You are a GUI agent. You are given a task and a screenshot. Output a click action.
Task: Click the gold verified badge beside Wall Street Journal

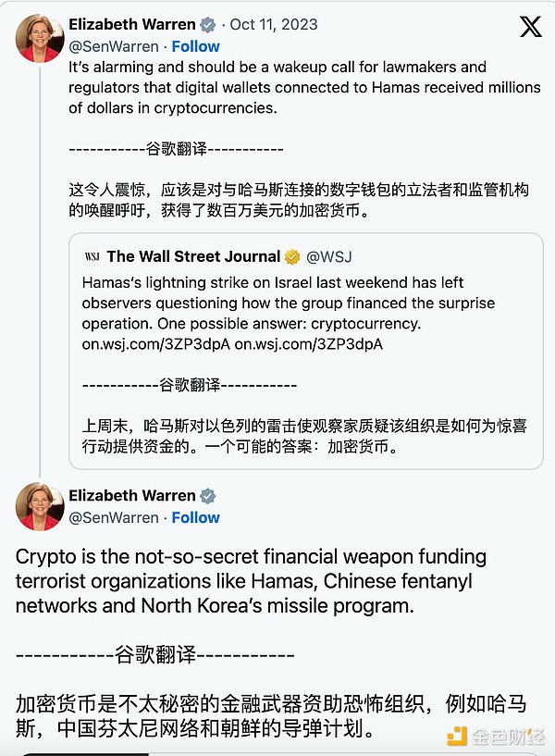(x=291, y=256)
